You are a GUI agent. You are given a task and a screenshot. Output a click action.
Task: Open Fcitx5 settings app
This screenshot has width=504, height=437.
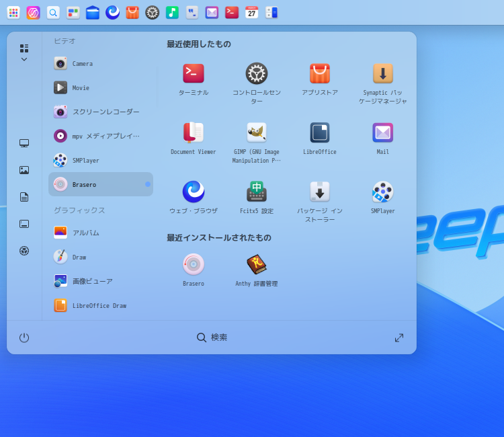(x=257, y=192)
